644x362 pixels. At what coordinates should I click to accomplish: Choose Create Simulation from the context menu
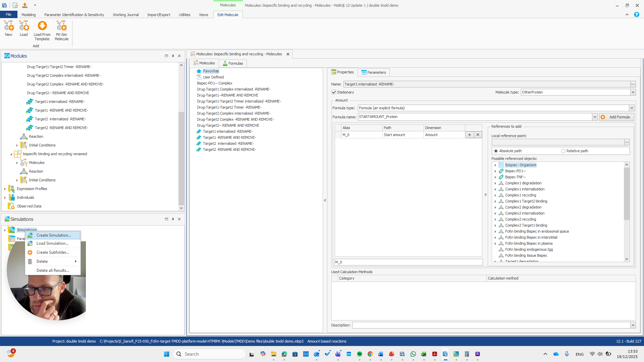(54, 235)
